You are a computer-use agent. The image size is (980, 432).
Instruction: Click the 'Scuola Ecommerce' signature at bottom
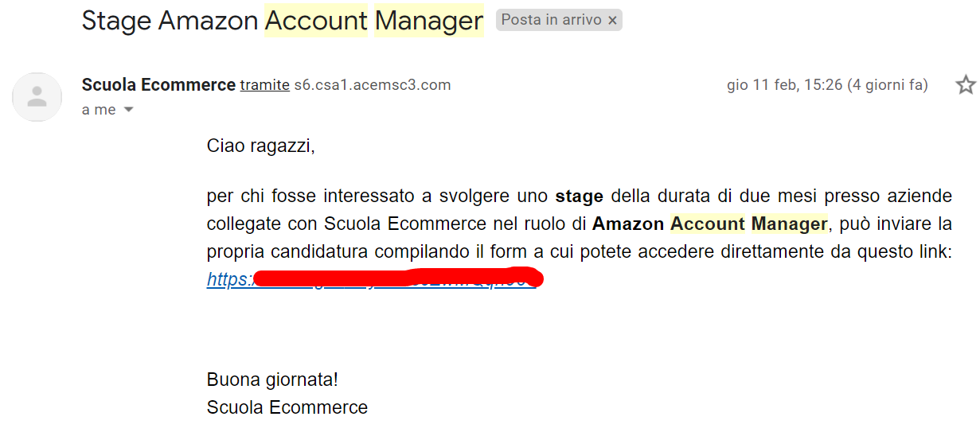click(287, 407)
